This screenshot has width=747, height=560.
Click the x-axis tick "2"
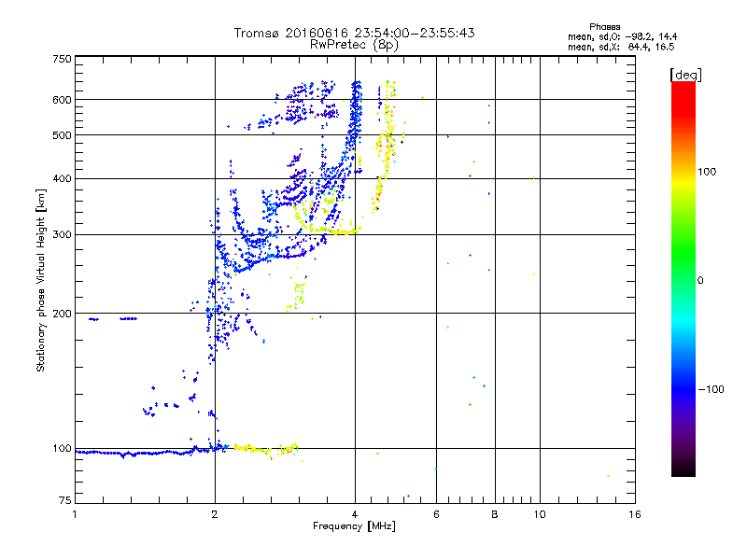pyautogui.click(x=215, y=514)
